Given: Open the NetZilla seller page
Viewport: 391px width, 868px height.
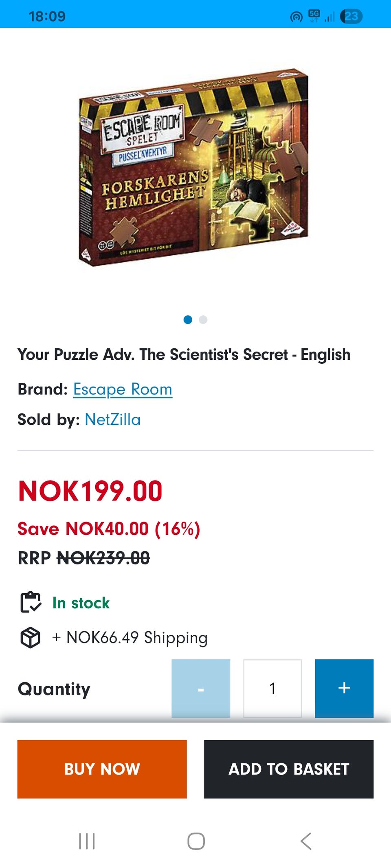Looking at the screenshot, I should [x=112, y=420].
